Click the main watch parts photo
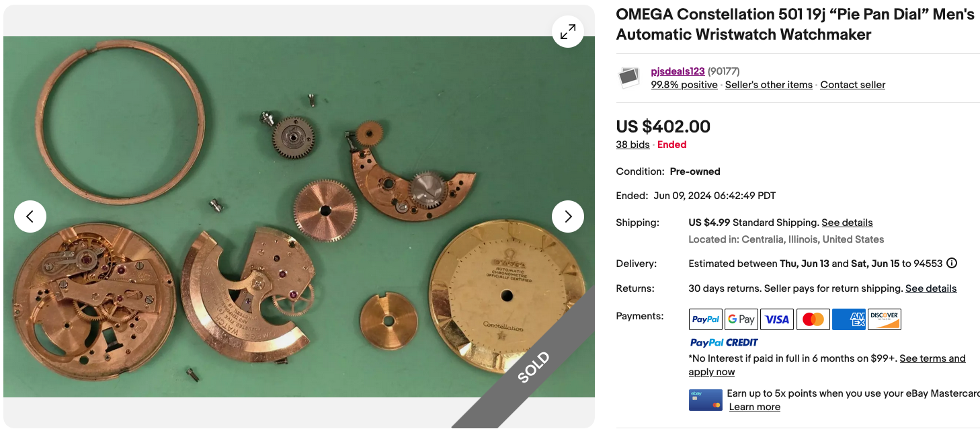The image size is (980, 433). click(298, 216)
